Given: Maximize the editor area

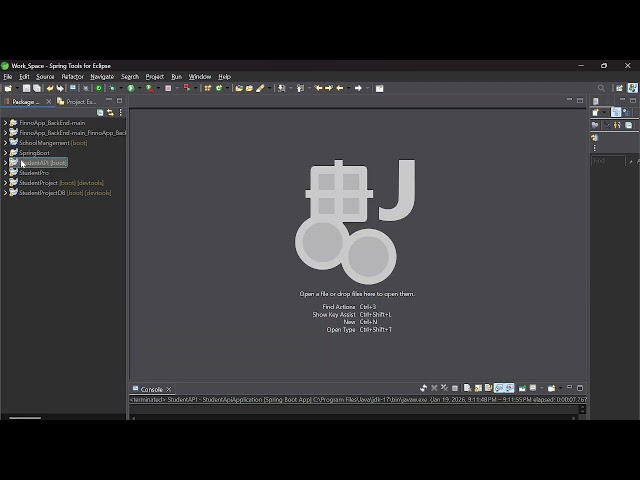Looking at the screenshot, I should click(x=580, y=100).
